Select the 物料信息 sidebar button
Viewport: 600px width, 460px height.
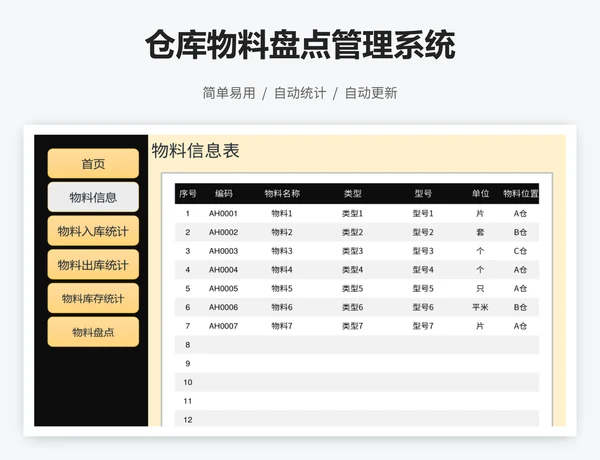[93, 197]
